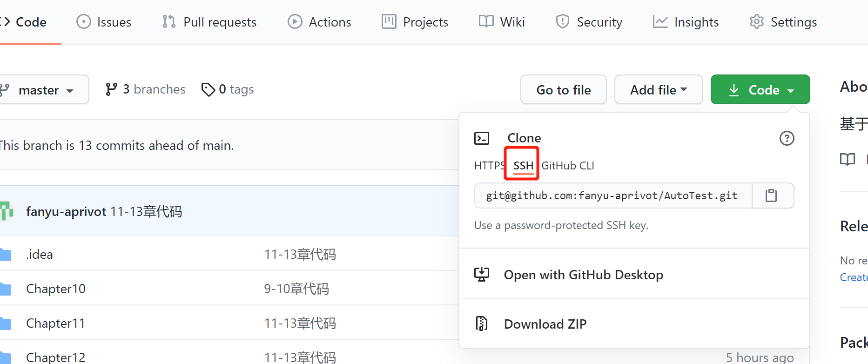
Task: Open the .idea folder icon
Action: point(6,254)
